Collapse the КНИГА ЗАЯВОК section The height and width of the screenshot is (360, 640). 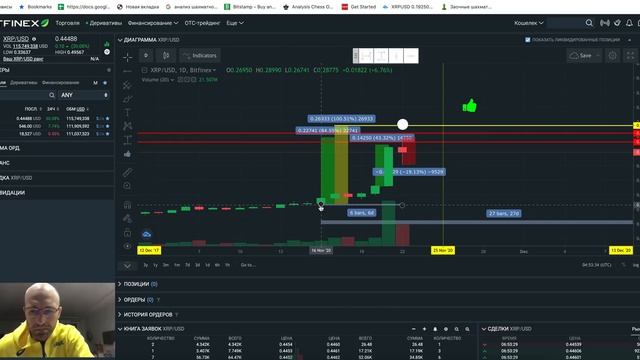click(x=120, y=329)
